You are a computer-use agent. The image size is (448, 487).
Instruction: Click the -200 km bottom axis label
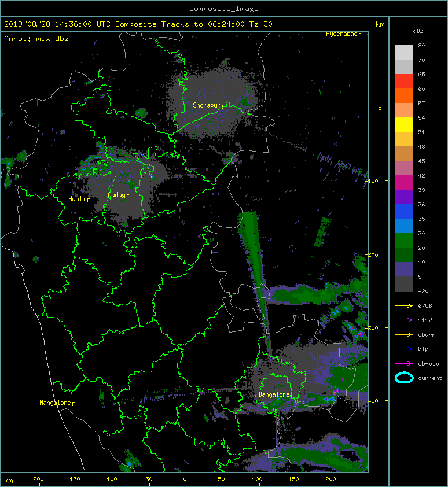[x=36, y=479]
